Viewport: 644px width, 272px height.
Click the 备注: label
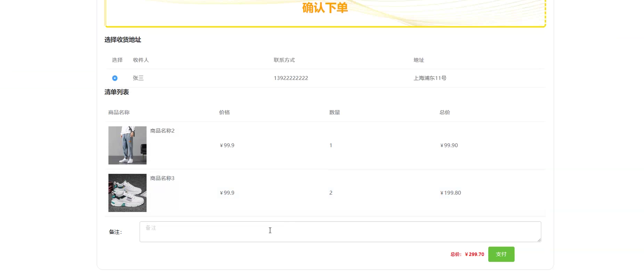(x=115, y=232)
